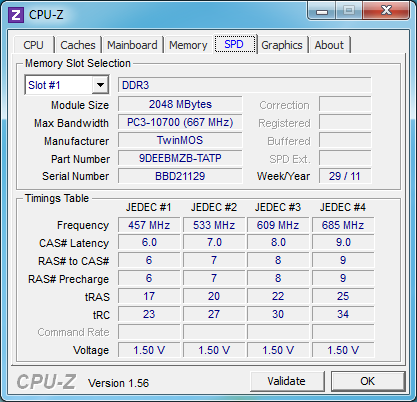
Task: Click the Part Number field 9DEEBMZB-TATP
Action: (180, 158)
